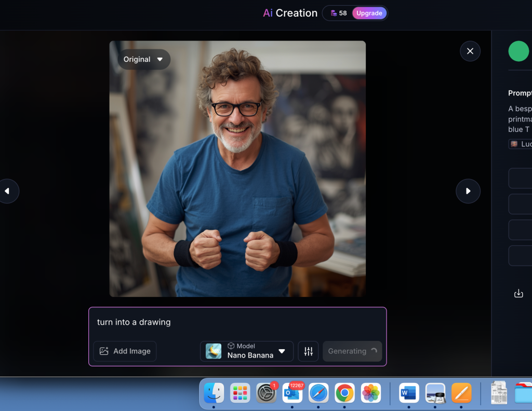Expand the Original version dropdown

143,60
